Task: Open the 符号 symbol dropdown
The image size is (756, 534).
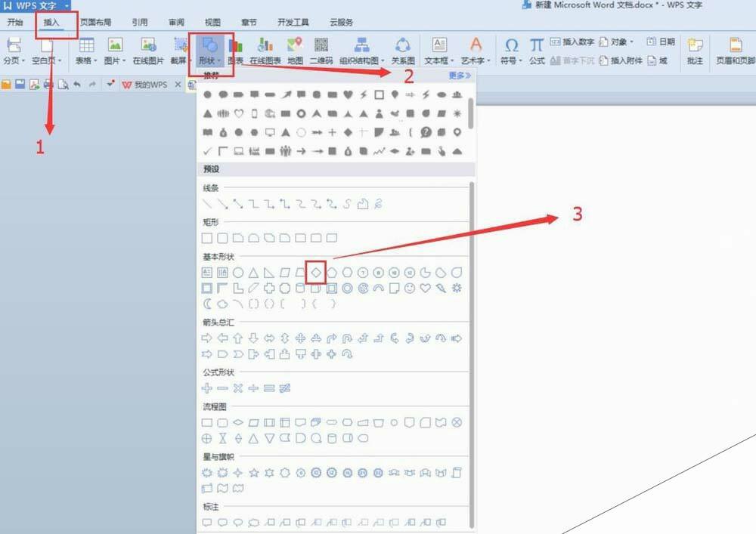Action: coord(511,51)
